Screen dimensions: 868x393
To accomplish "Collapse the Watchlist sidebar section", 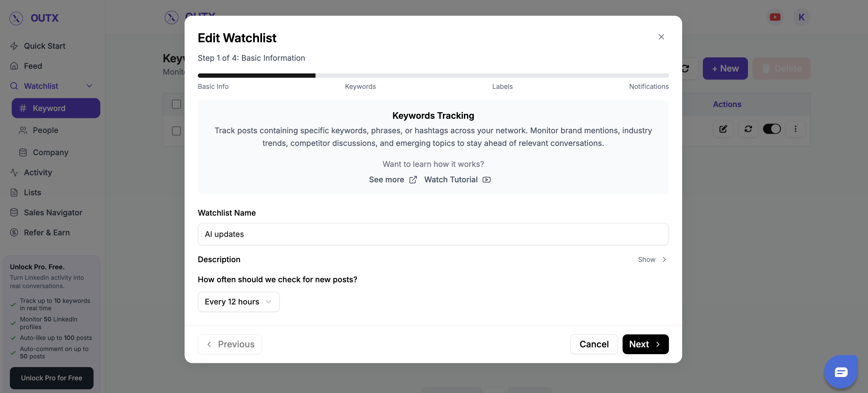I will point(89,86).
